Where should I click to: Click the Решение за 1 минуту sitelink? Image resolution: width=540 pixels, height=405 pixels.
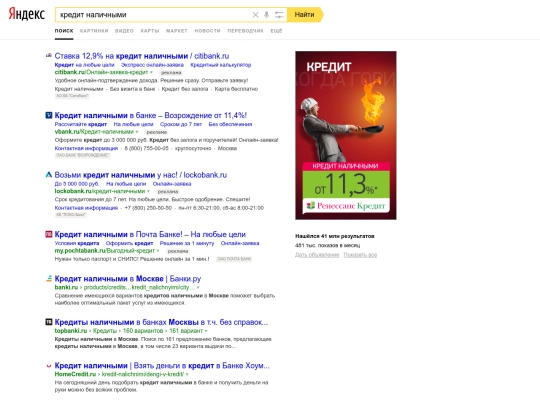(187, 243)
